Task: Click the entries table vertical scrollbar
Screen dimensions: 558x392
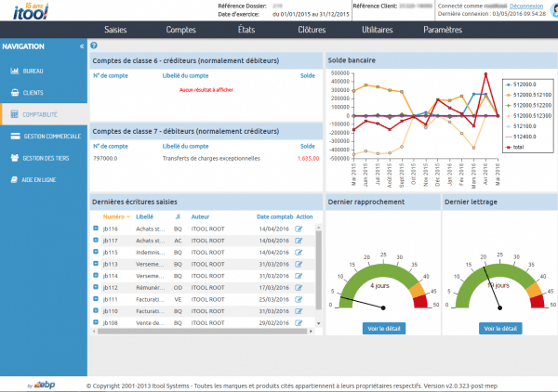Action: point(319,270)
